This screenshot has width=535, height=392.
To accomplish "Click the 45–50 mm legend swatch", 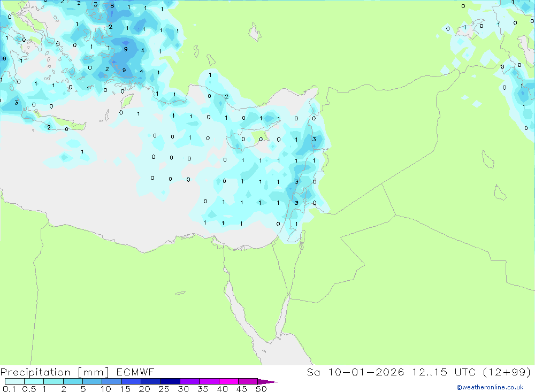I will point(248,381).
